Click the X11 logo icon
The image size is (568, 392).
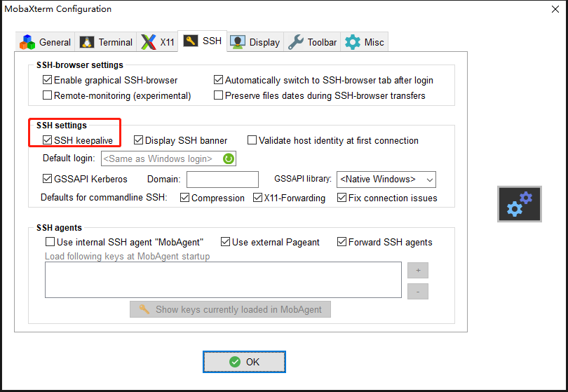coord(149,42)
